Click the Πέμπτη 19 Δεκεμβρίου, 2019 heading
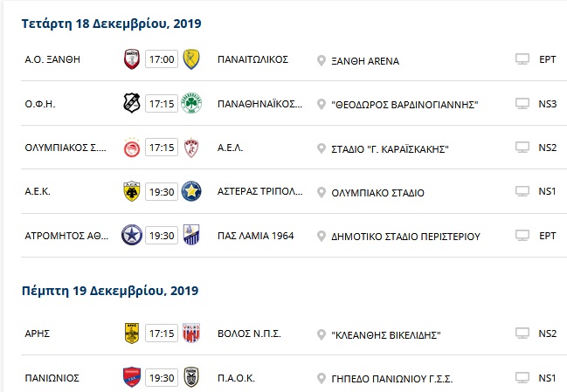This screenshot has width=567, height=392. 110,292
